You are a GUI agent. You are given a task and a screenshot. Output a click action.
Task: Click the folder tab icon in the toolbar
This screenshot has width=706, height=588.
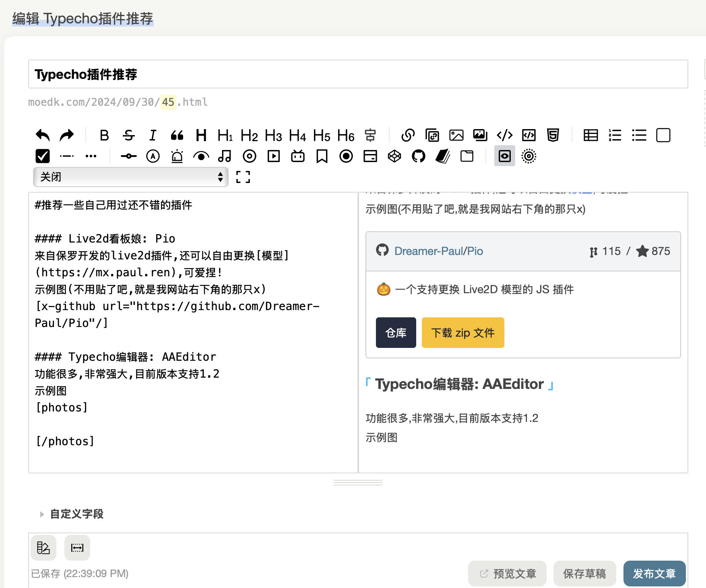click(467, 156)
